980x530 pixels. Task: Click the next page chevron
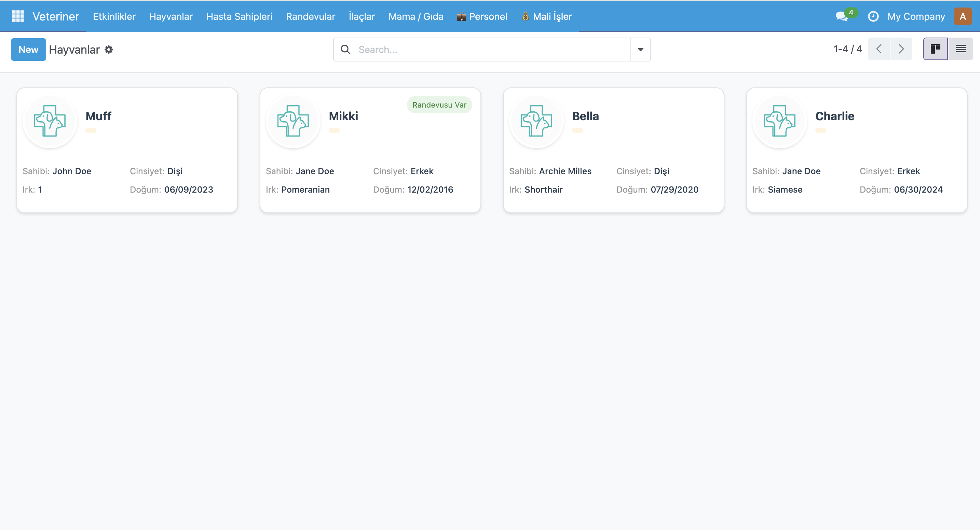click(x=901, y=49)
